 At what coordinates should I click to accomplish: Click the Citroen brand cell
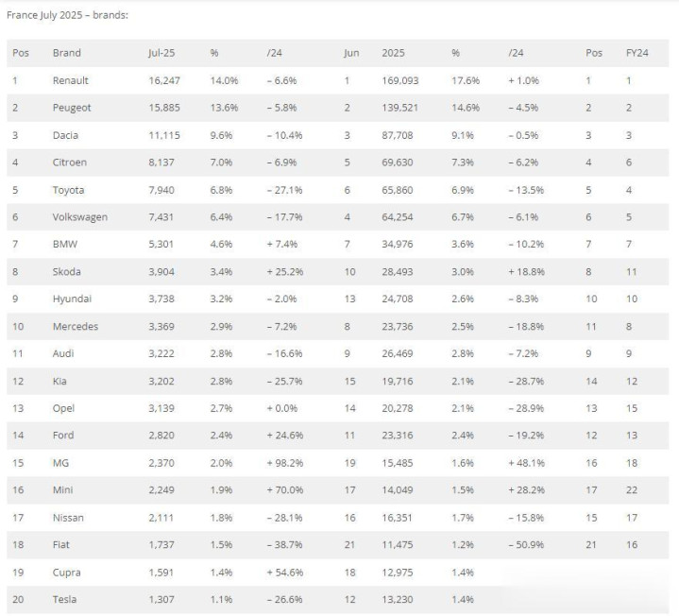(x=70, y=163)
